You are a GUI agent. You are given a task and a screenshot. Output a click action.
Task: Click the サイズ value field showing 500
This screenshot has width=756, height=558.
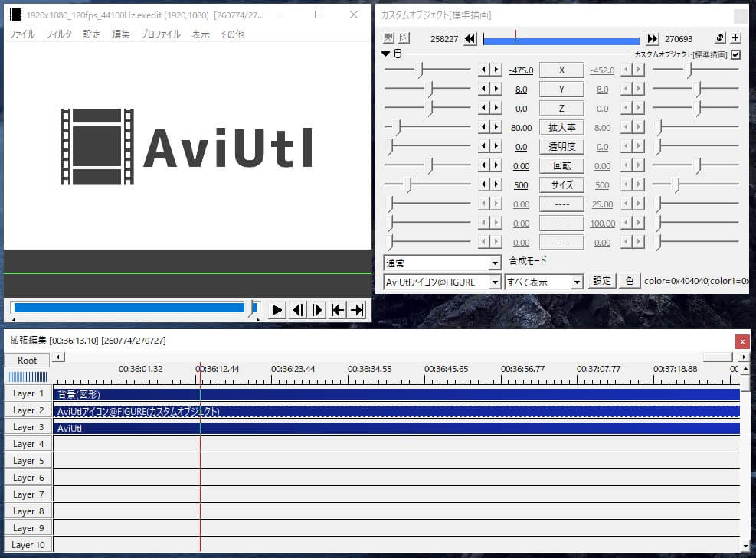[x=521, y=185]
